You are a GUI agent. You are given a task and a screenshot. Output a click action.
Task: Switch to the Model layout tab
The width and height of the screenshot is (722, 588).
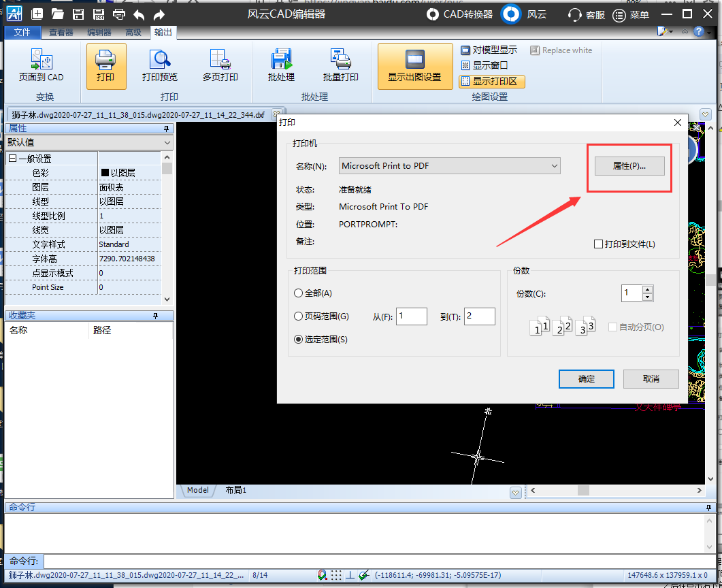197,491
